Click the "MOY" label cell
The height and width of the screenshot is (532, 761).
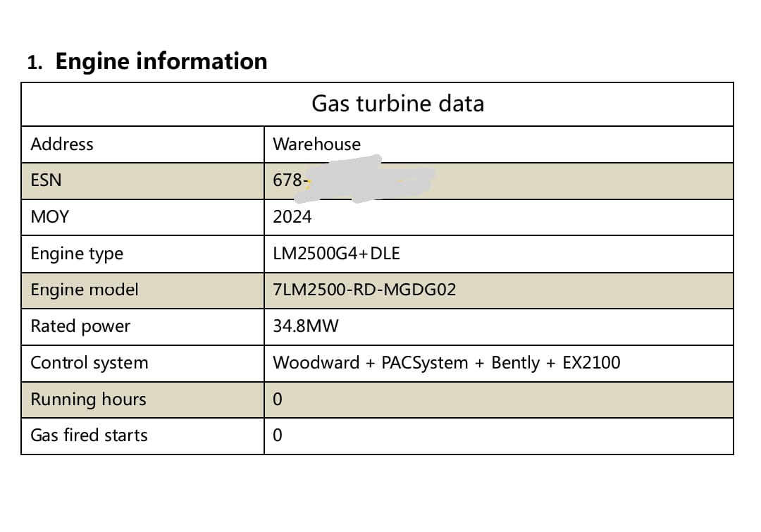pyautogui.click(x=50, y=217)
